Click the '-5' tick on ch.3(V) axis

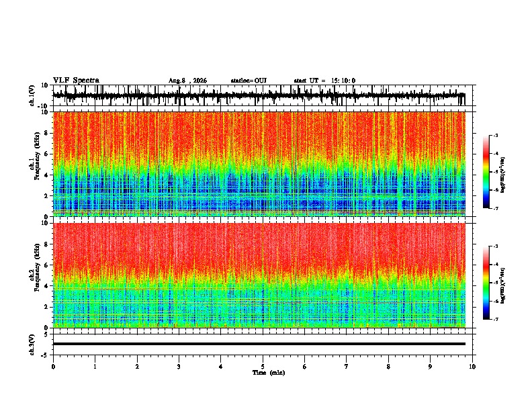click(x=46, y=355)
